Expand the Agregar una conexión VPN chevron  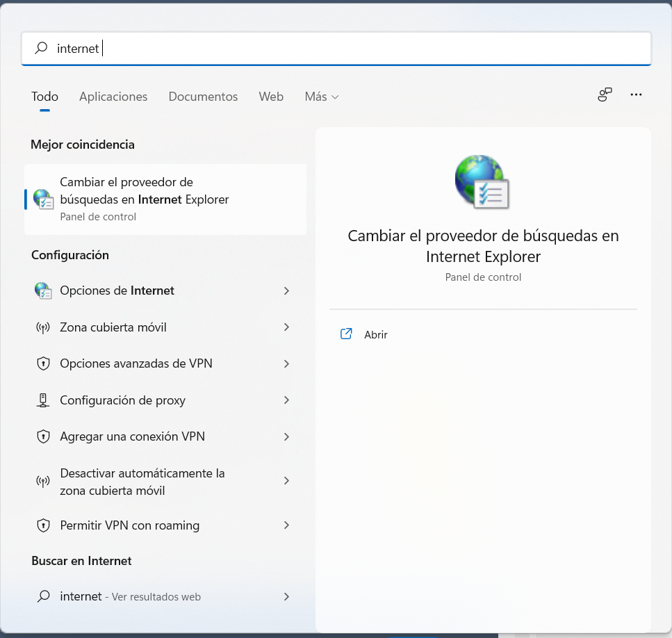coord(287,436)
